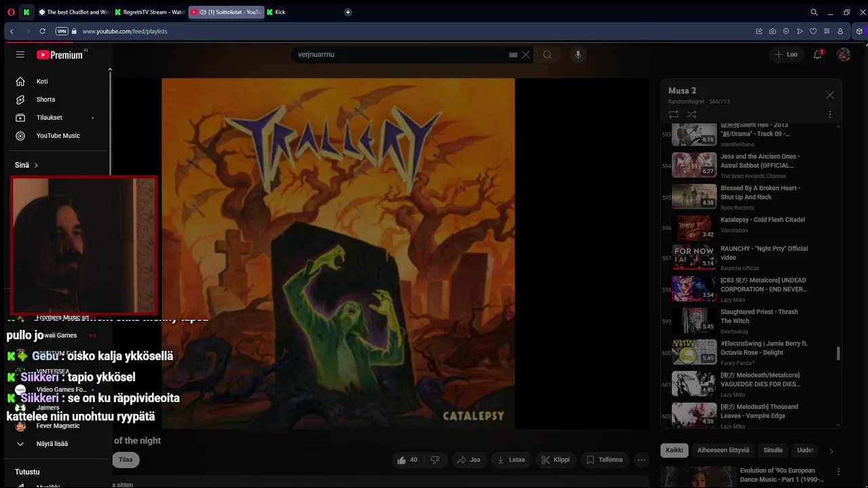Save the video with Tallenna
The image size is (868, 488).
pyautogui.click(x=604, y=460)
